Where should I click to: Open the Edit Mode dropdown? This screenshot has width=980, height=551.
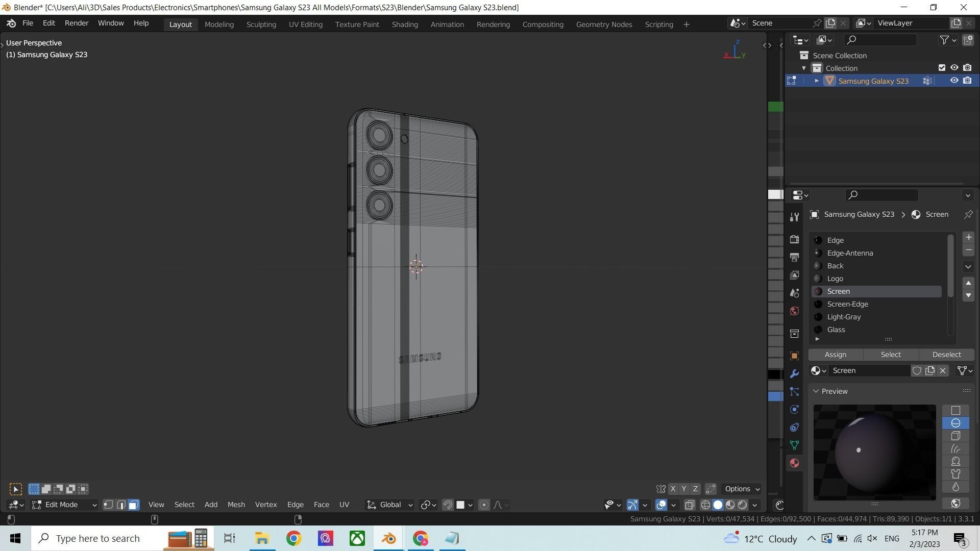[x=64, y=505]
